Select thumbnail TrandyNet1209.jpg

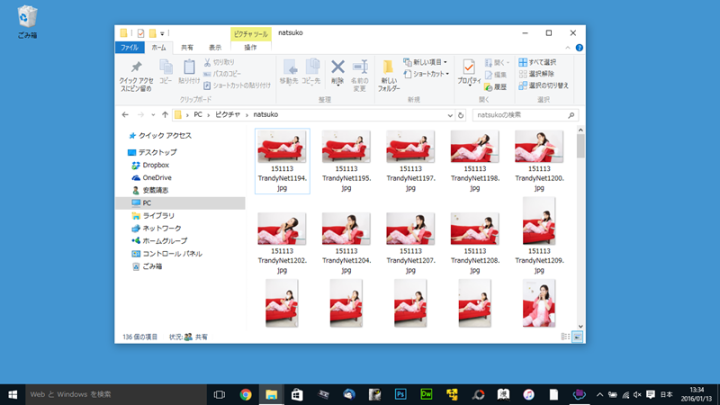(x=539, y=236)
